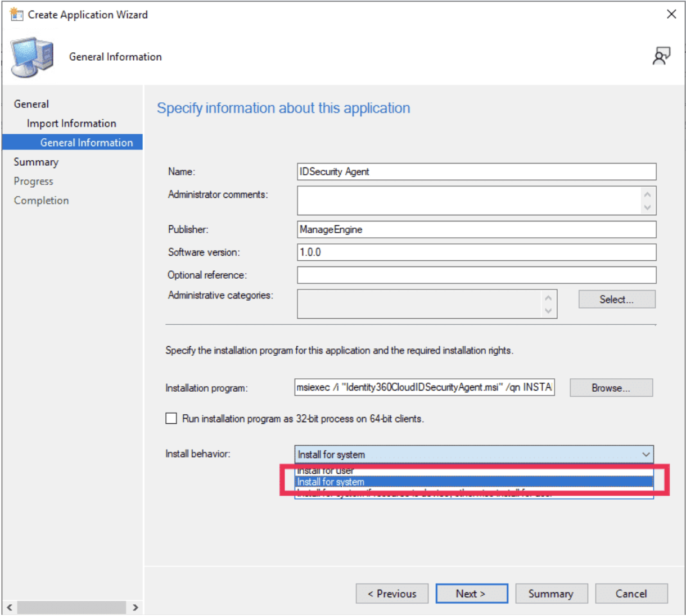This screenshot has height=616, width=686.
Task: Go back using the Previous button
Action: point(392,594)
